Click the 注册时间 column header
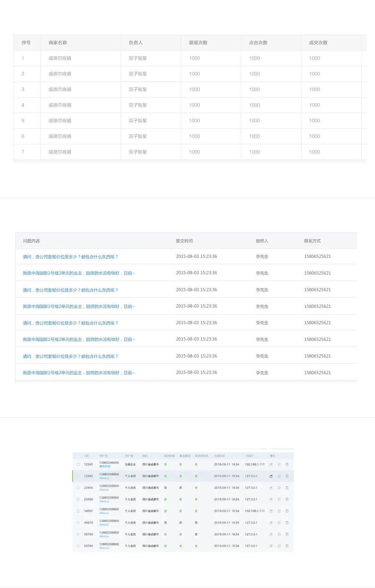The height and width of the screenshot is (588, 375). [x=219, y=456]
